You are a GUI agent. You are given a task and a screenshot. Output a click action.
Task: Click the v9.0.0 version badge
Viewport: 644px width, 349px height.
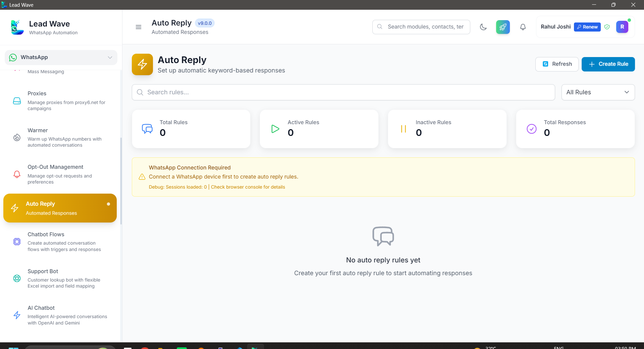[205, 23]
